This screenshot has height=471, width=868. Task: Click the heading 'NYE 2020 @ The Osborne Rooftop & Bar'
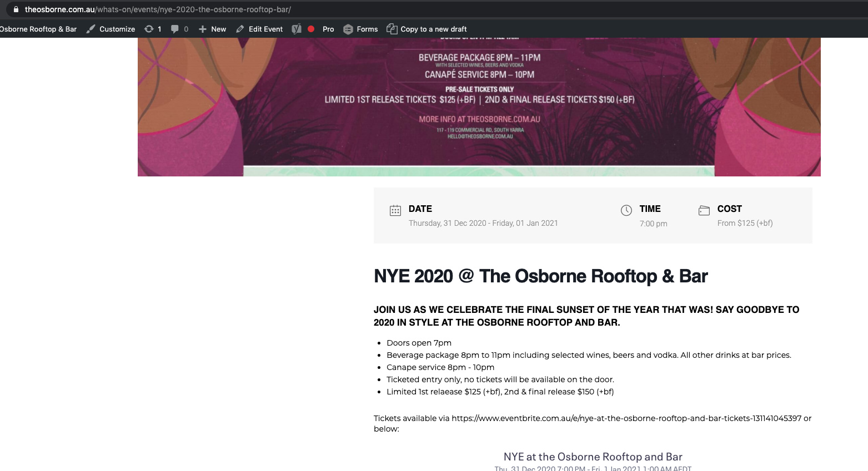point(541,276)
